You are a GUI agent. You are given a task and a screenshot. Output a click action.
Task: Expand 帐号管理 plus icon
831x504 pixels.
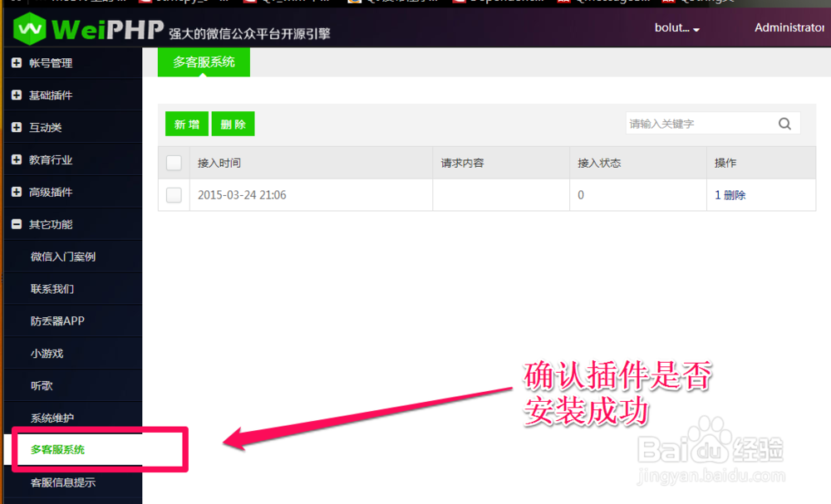[17, 62]
